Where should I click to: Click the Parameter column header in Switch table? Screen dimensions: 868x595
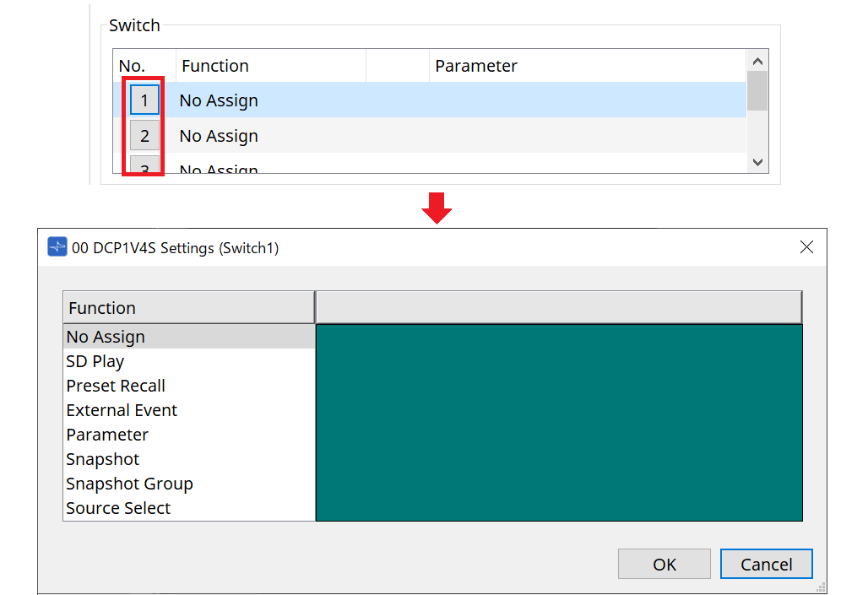pyautogui.click(x=476, y=66)
